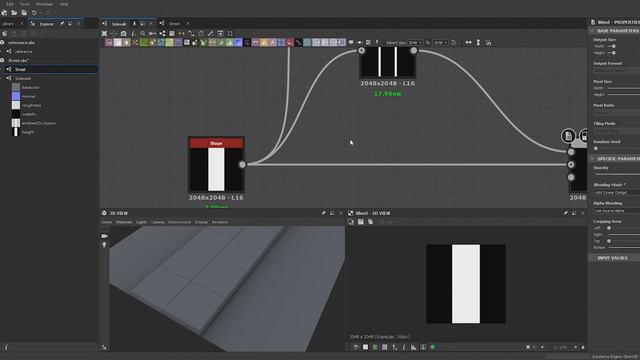The image size is (640, 360).
Task: Select the Street graph in Explorer
Action: [51, 69]
